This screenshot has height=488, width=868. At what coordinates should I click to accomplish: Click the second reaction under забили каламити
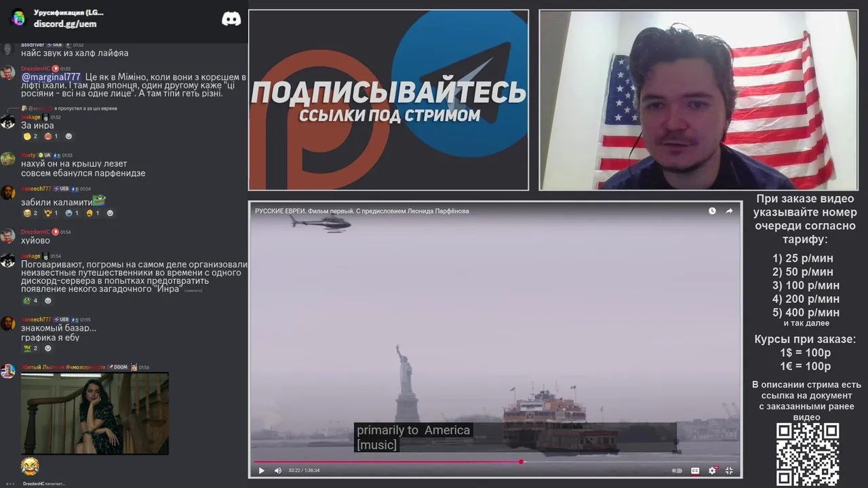[x=51, y=213]
